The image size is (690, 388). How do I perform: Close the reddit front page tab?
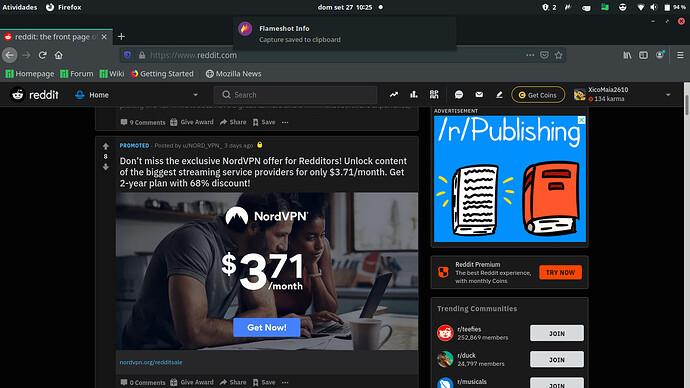point(104,37)
